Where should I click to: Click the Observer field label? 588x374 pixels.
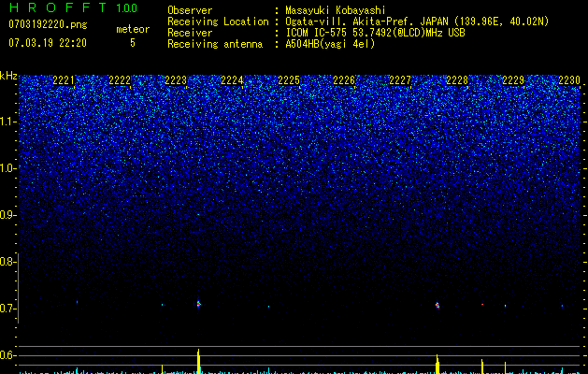click(190, 10)
